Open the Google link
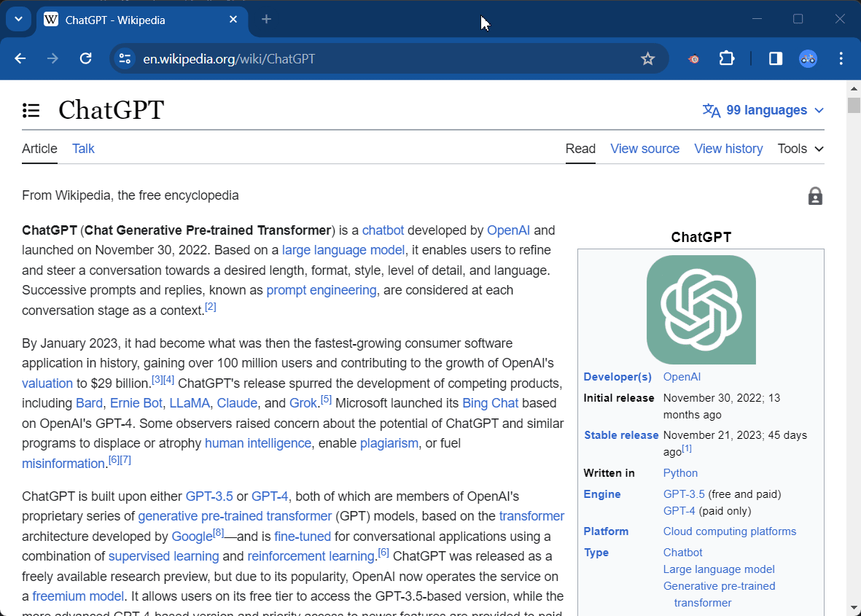 (192, 537)
